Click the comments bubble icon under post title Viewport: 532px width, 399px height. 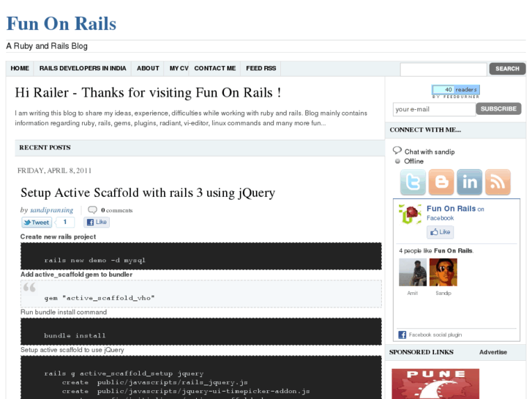(x=92, y=210)
